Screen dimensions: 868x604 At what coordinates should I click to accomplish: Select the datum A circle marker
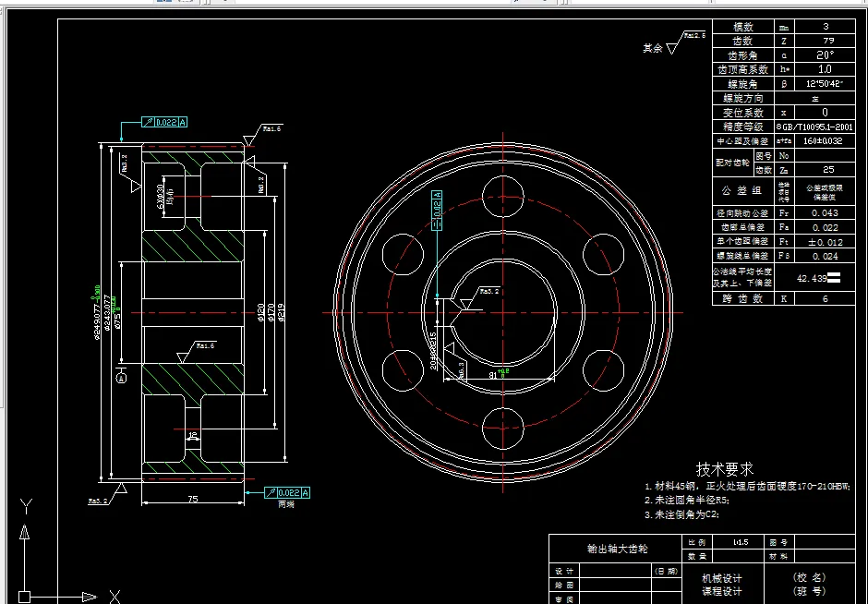tap(122, 379)
